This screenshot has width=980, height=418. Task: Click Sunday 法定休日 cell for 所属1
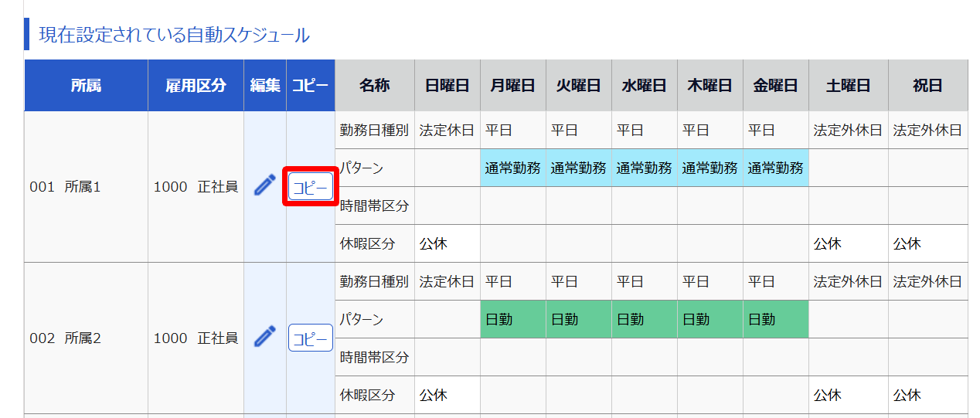tap(447, 131)
